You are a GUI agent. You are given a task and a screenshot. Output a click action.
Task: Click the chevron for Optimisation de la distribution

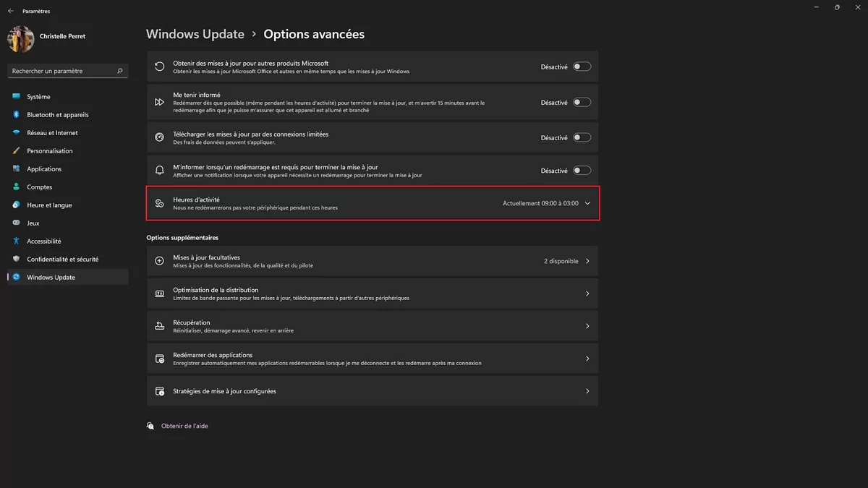point(587,294)
